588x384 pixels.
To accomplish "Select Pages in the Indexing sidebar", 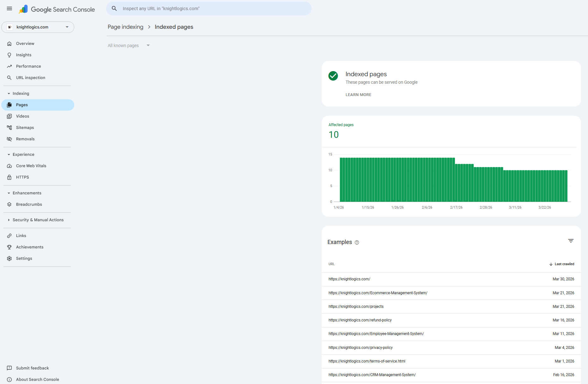I will click(22, 105).
